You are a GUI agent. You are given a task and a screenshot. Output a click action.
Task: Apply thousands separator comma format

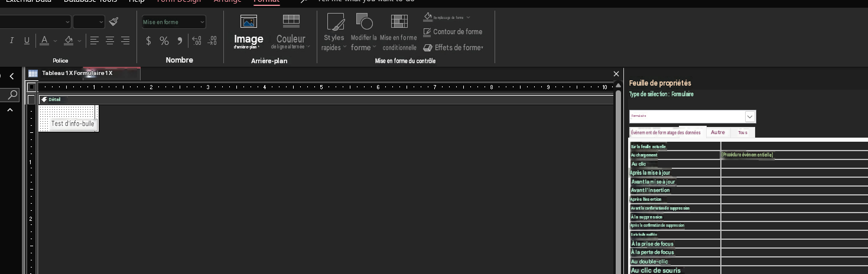[x=180, y=41]
